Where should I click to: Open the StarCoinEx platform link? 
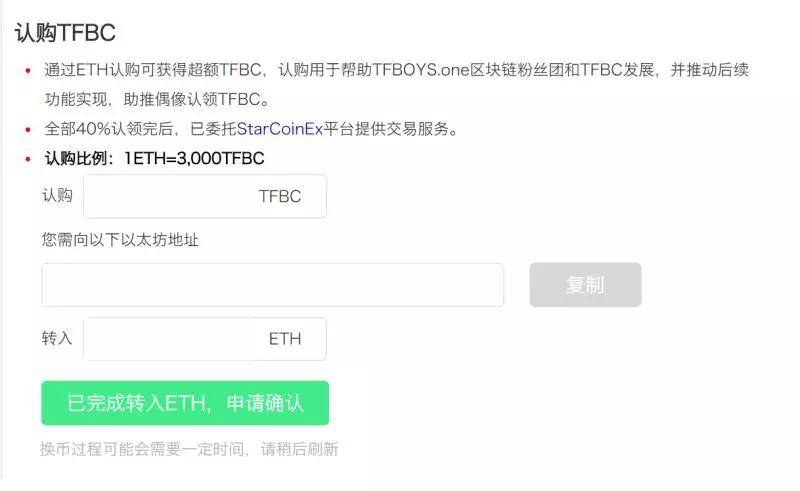pyautogui.click(x=280, y=129)
